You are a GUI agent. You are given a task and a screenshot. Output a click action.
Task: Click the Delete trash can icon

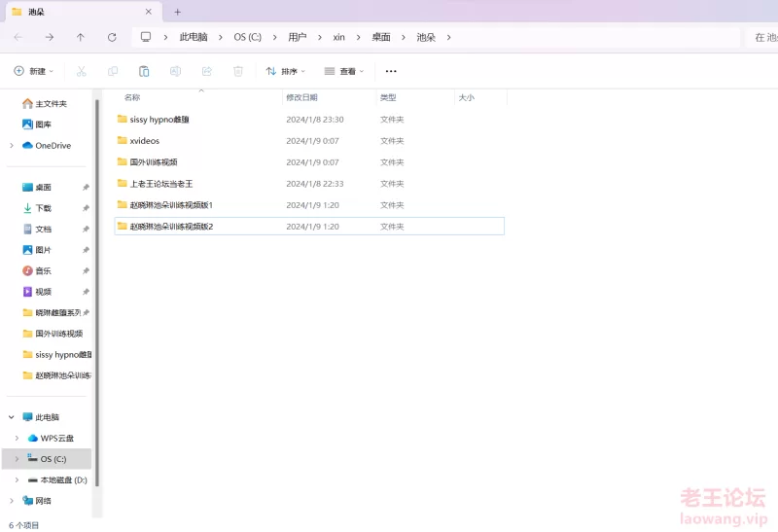[x=238, y=71]
